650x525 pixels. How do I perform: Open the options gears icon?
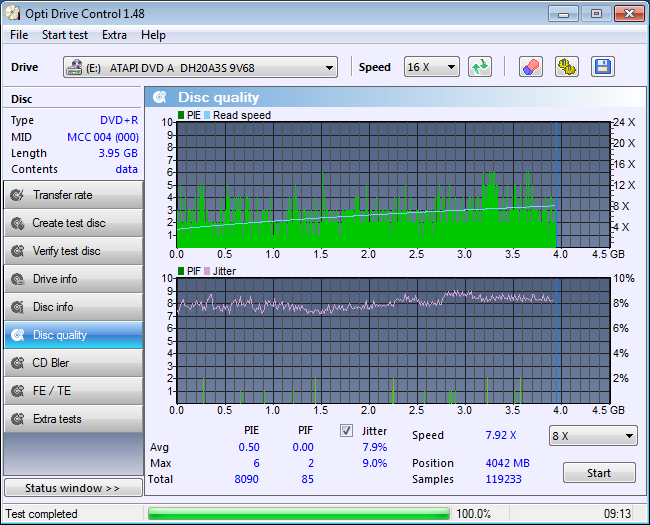pyautogui.click(x=567, y=67)
